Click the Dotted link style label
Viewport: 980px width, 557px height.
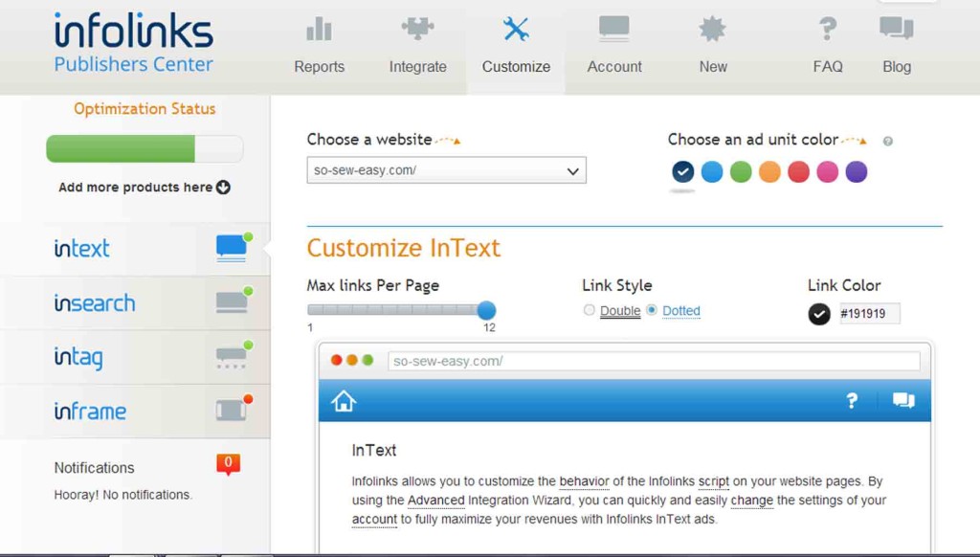pos(680,311)
